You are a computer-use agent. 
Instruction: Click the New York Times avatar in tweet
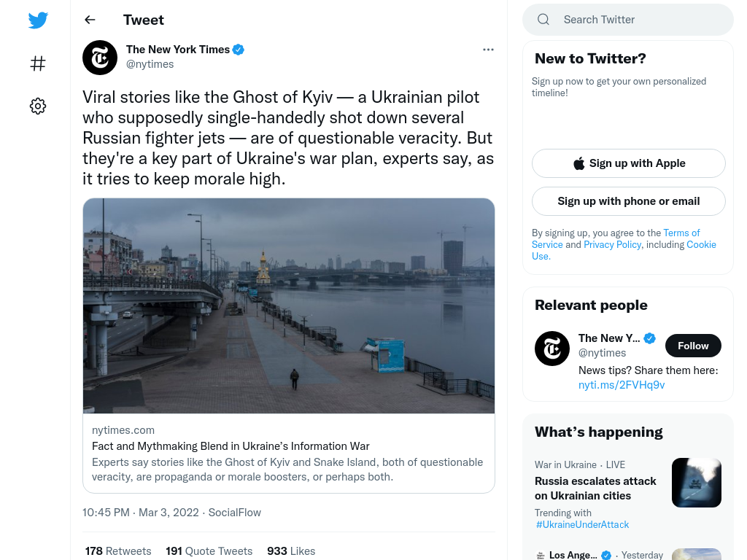coord(100,58)
